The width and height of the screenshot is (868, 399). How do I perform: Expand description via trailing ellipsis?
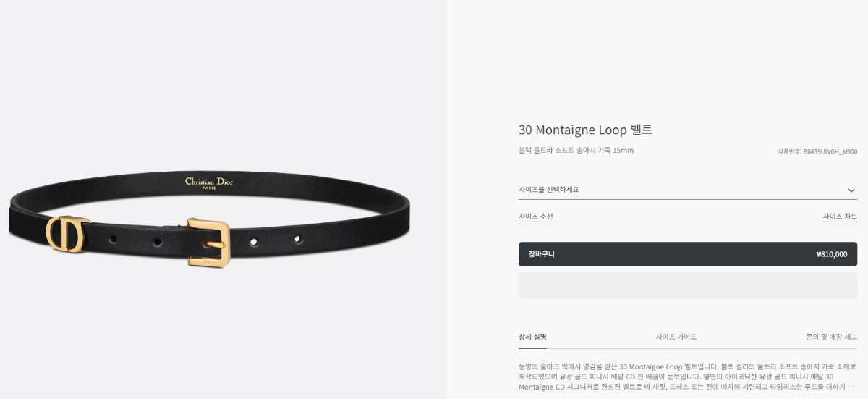click(x=851, y=387)
